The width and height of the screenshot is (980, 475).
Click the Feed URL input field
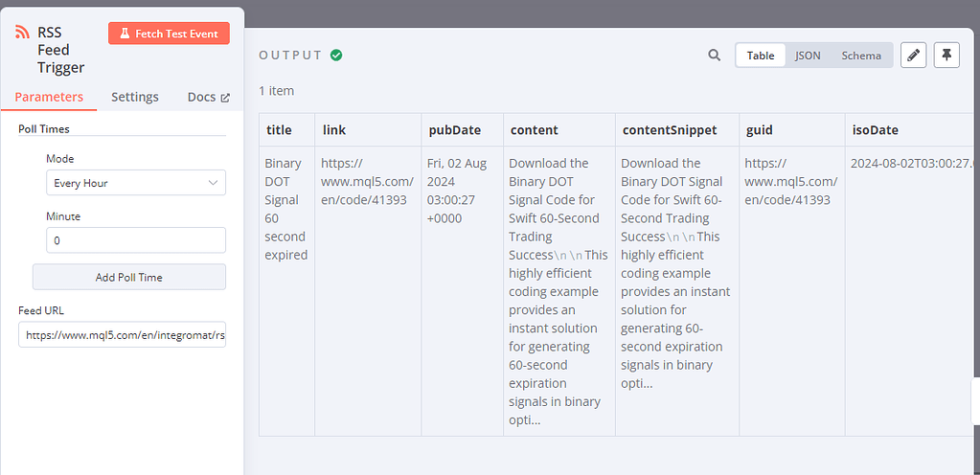coord(122,334)
